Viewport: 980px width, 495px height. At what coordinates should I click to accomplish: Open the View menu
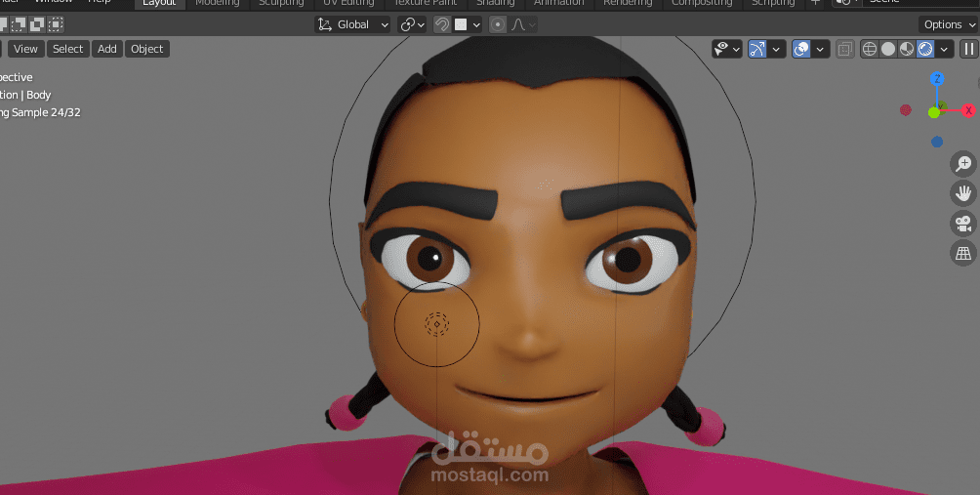click(x=25, y=49)
